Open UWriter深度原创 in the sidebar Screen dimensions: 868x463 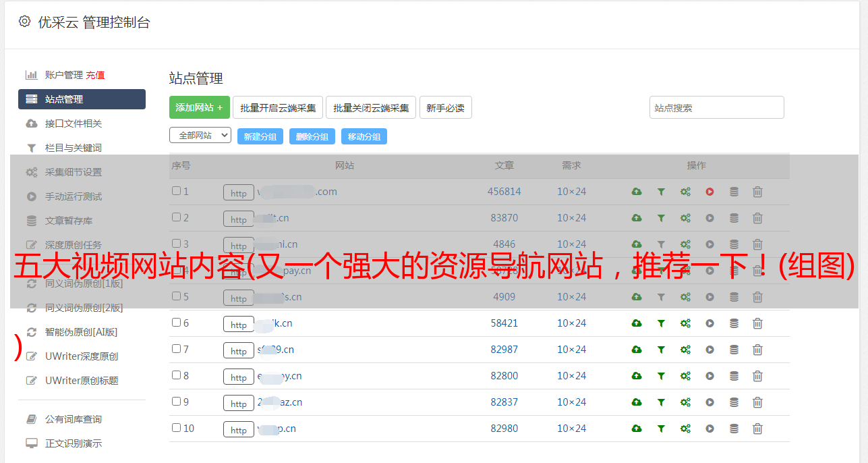click(x=82, y=356)
